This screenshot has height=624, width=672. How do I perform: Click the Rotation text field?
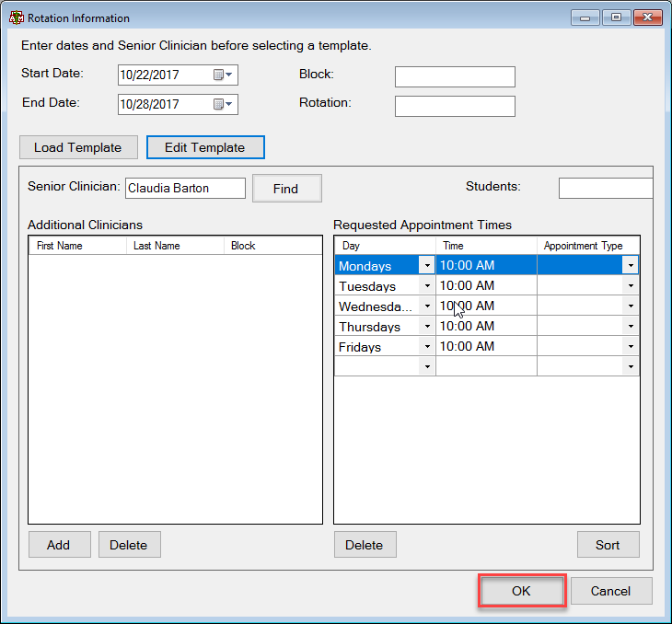455,106
